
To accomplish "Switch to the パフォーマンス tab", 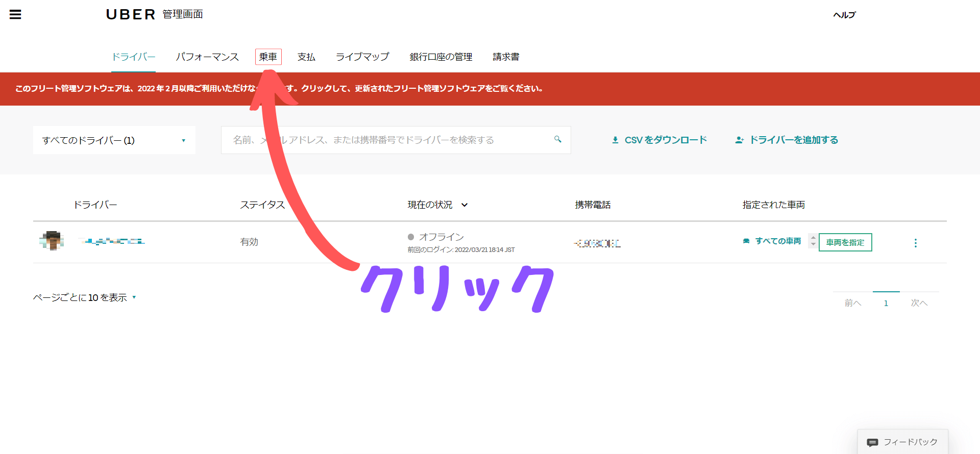I will [x=207, y=57].
